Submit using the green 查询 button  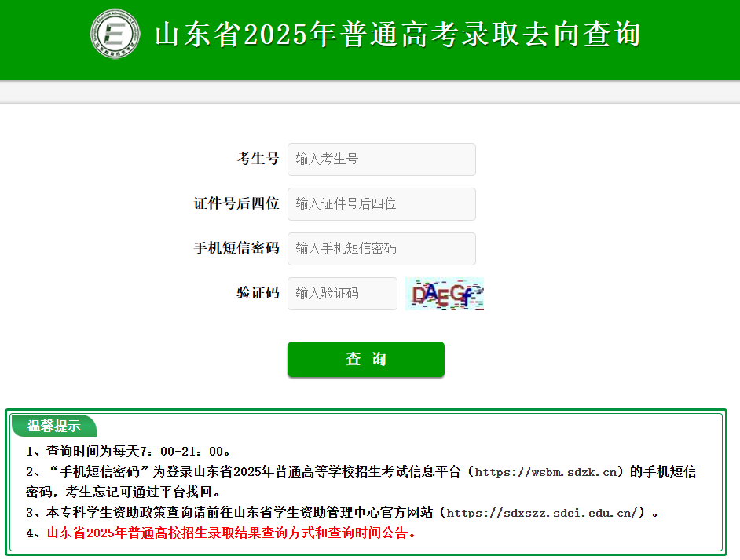coord(366,359)
